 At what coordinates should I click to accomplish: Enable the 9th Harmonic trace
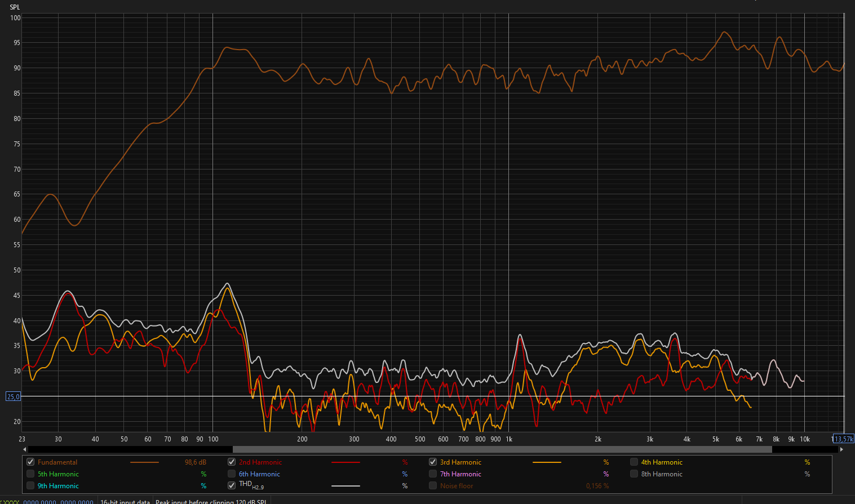(30, 485)
